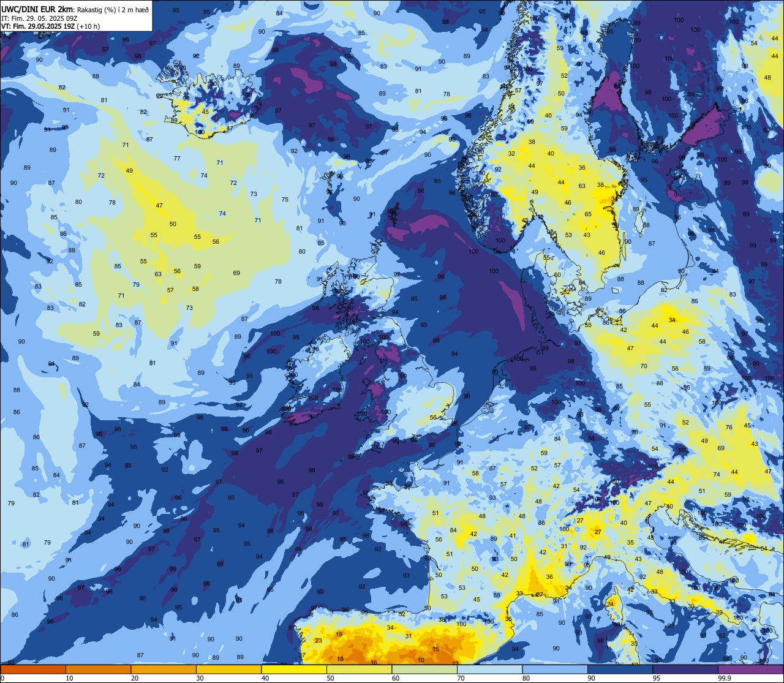Click the humidity value 19 over Spain
The height and width of the screenshot is (683, 784).
click(x=339, y=635)
